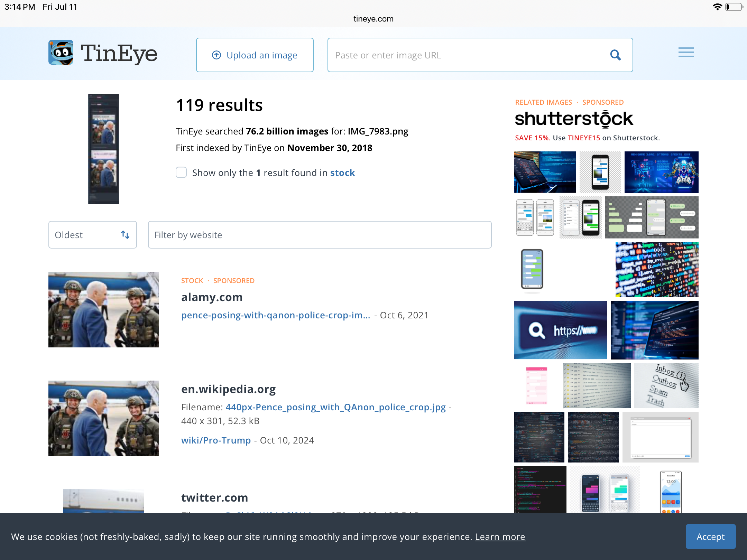Open the green chat bubbles with phone image
Viewport: 747px width, 560px height.
click(x=652, y=217)
